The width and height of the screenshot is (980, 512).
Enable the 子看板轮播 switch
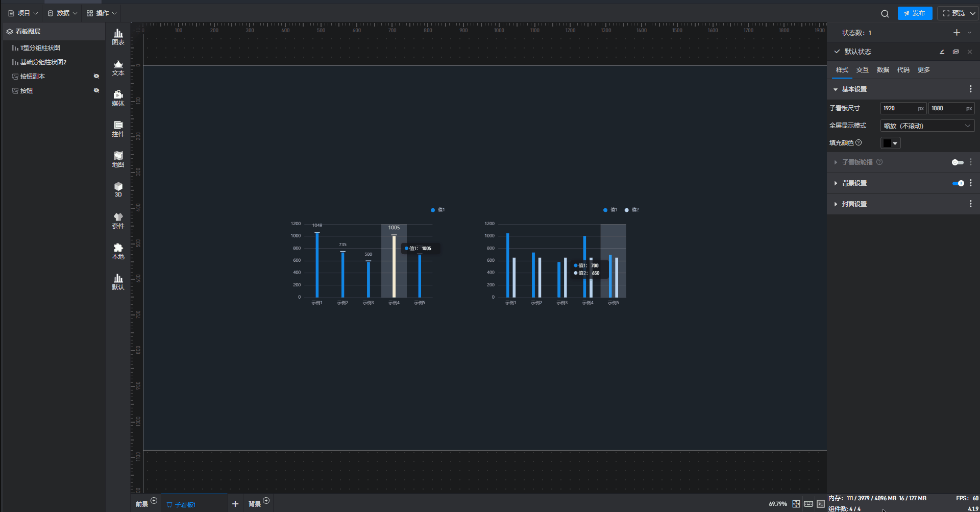(x=958, y=162)
